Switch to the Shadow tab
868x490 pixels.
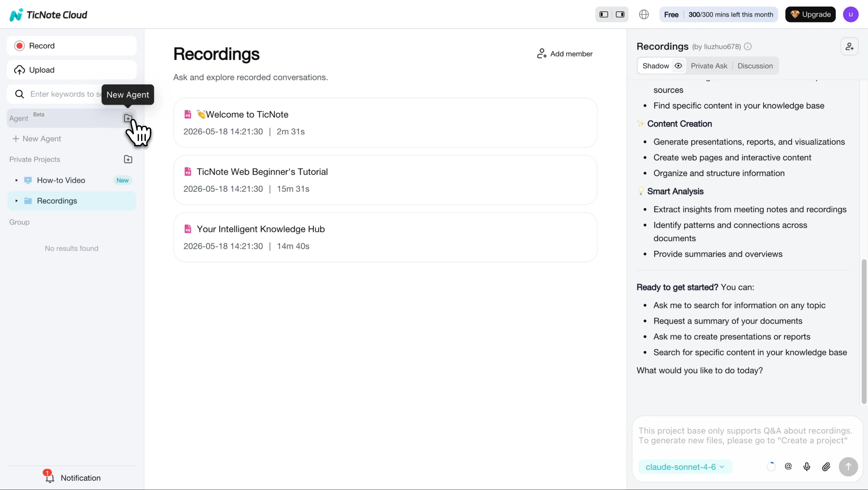656,66
